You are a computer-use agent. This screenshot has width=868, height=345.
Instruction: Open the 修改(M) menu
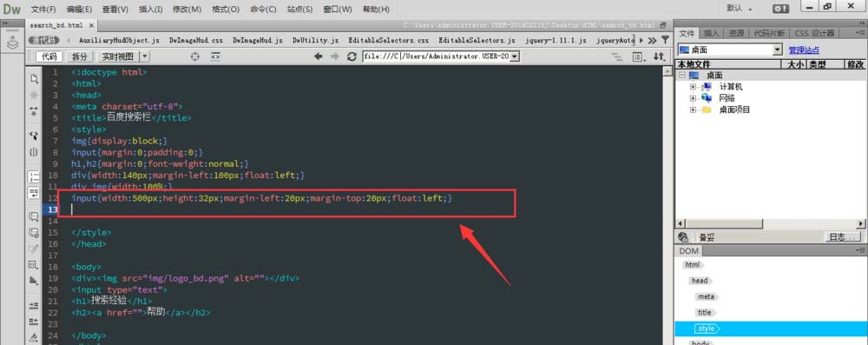click(187, 10)
